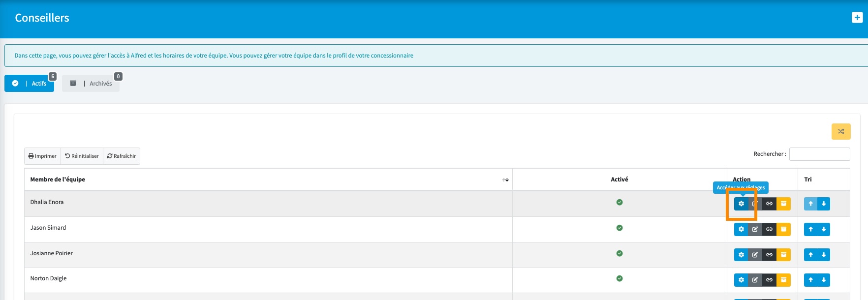Select the Jason Simard name cell
Screen dimensions: 868x300
click(268, 229)
